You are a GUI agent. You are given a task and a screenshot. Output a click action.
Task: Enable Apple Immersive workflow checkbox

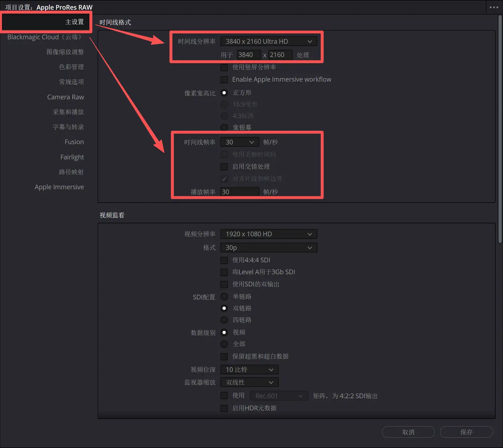pyautogui.click(x=224, y=80)
